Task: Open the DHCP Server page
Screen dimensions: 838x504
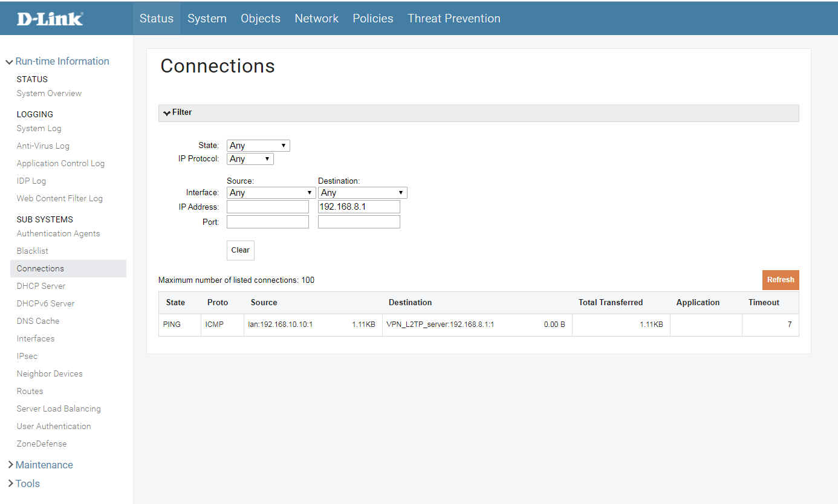Action: (x=41, y=286)
